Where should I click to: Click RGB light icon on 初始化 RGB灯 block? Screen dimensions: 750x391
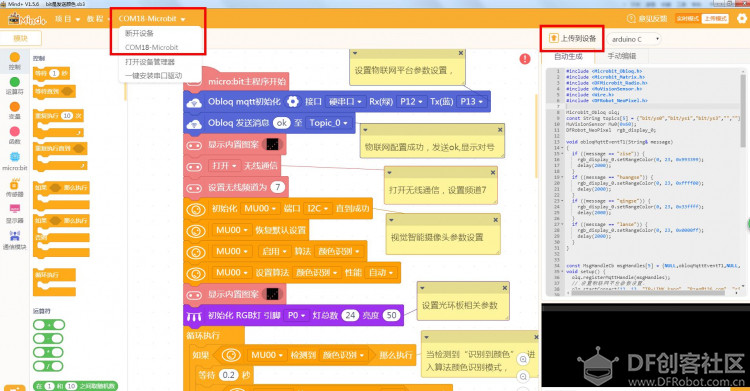click(x=194, y=316)
